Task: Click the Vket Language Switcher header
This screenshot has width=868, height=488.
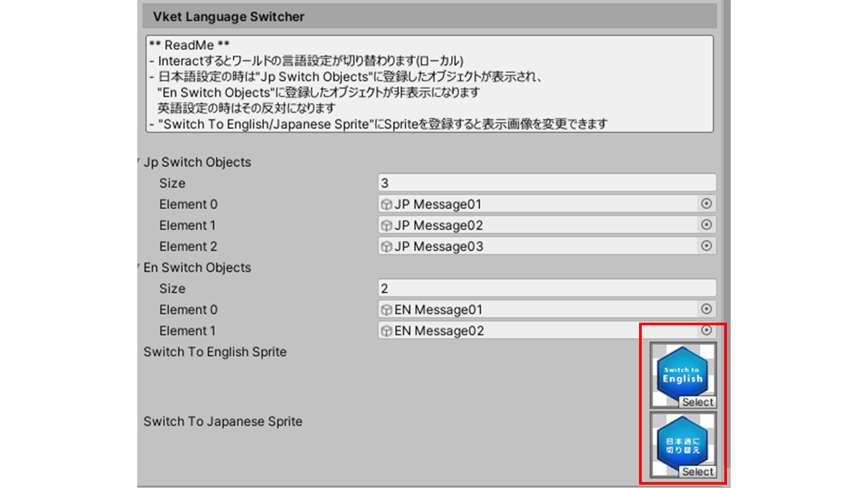Action: point(430,17)
